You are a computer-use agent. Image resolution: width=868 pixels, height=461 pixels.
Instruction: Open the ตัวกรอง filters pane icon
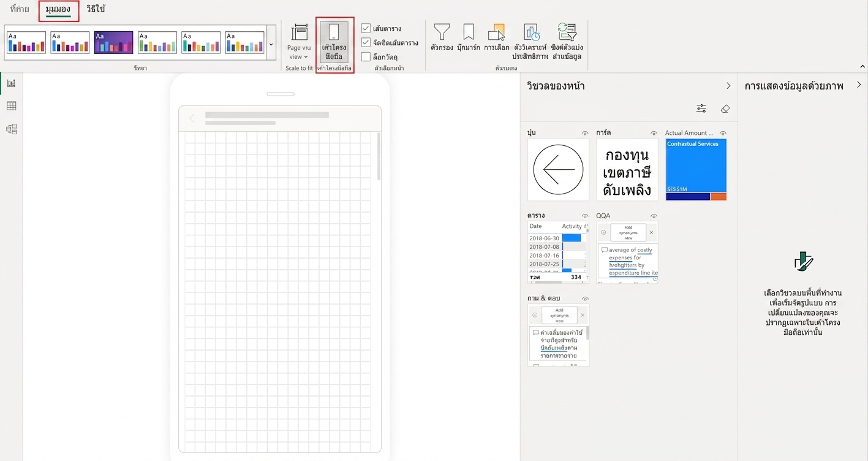(x=441, y=37)
